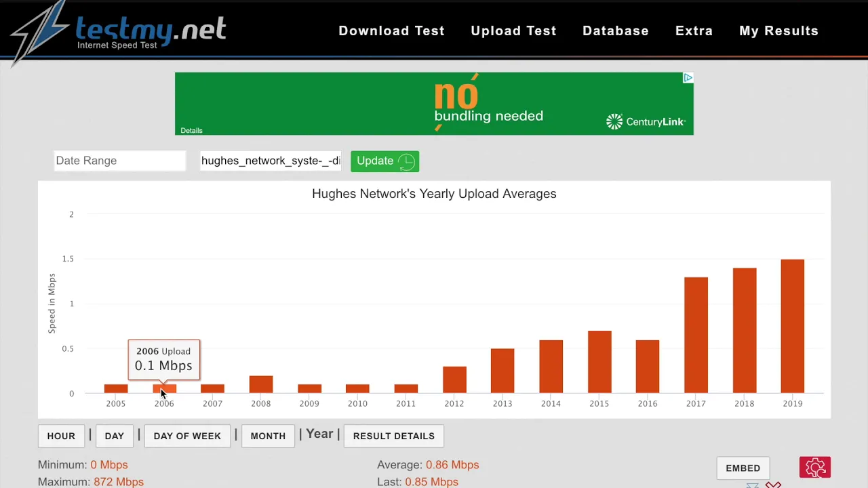This screenshot has height=488, width=868.
Task: Click the 2012 upload bar
Action: tap(454, 380)
